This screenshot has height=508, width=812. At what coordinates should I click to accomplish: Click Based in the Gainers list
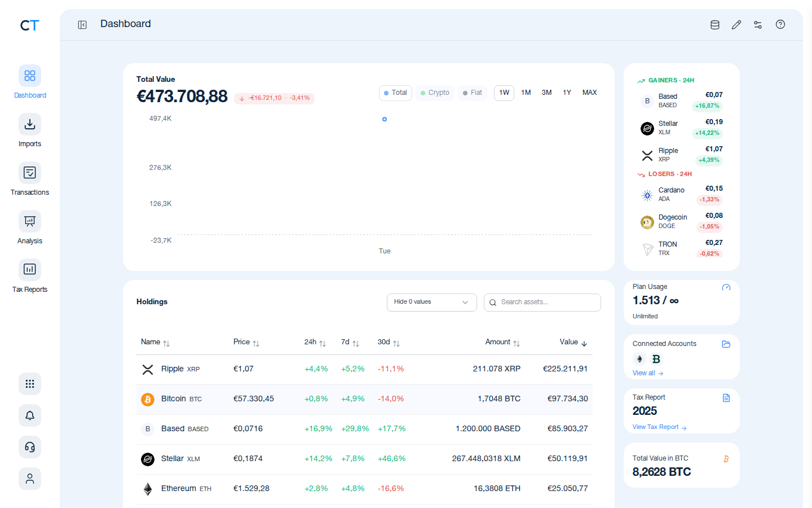click(682, 100)
